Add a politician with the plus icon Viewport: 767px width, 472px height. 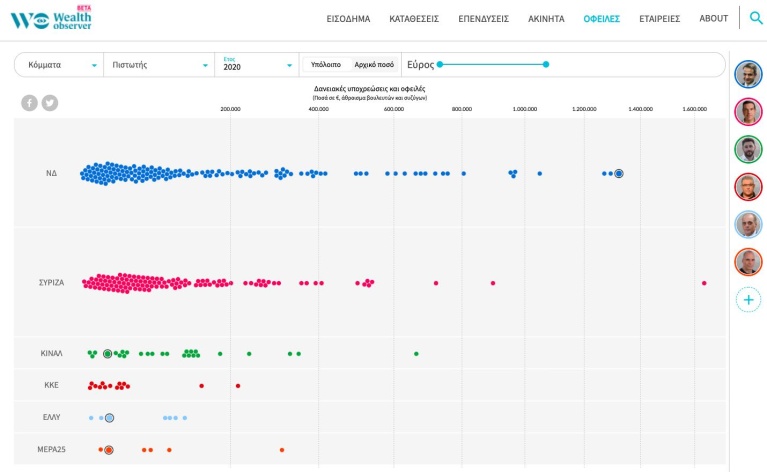(x=748, y=300)
